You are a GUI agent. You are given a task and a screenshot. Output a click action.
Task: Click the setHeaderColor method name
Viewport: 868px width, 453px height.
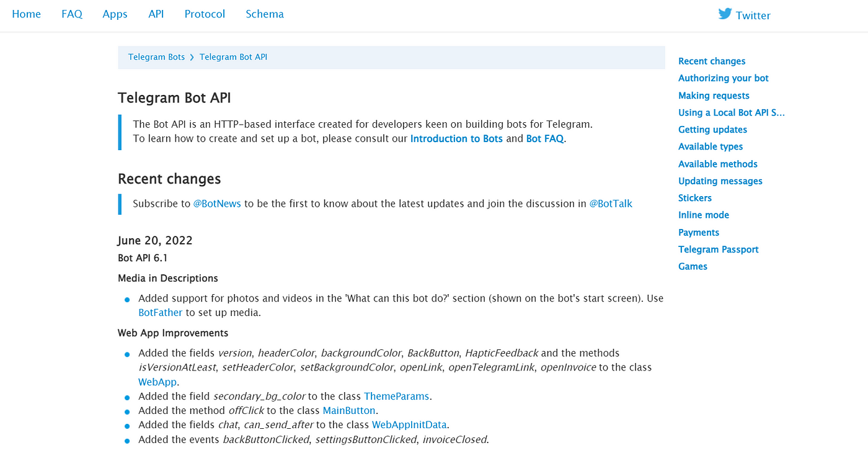pos(259,367)
